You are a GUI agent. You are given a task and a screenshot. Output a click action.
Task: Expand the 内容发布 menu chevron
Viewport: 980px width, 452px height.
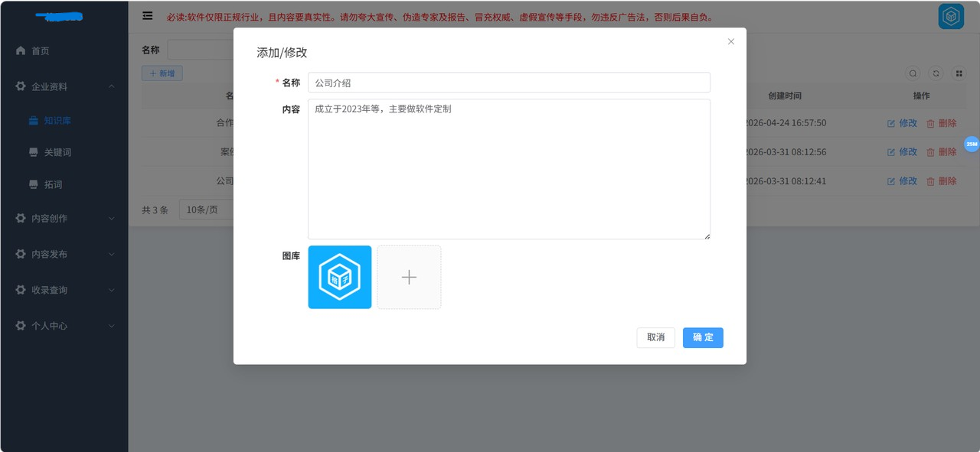tap(112, 254)
